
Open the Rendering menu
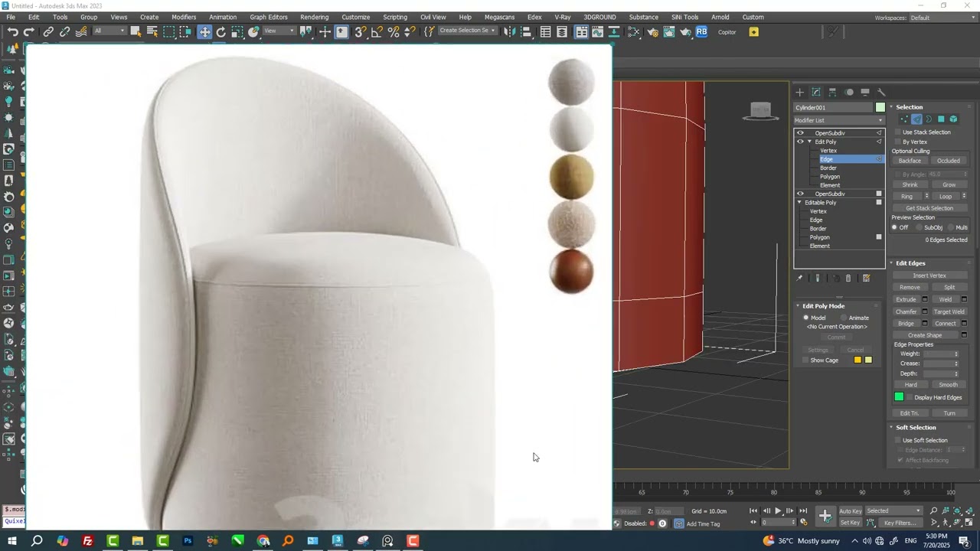pos(314,17)
